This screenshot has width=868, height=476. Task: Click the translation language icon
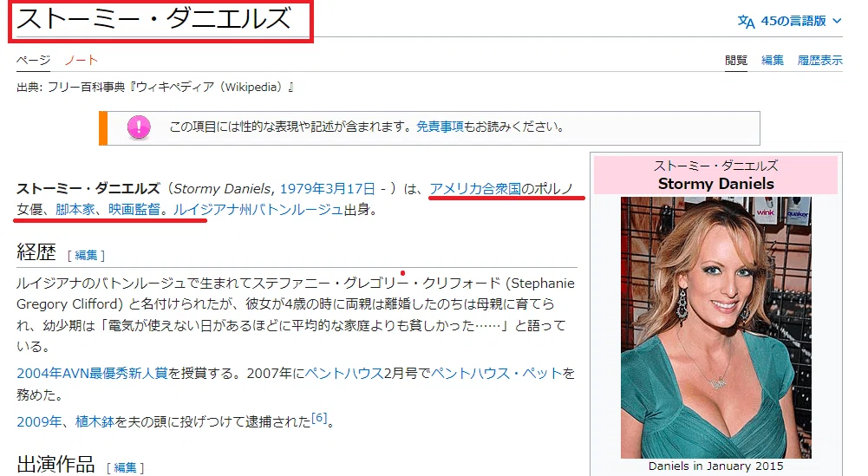[x=746, y=22]
